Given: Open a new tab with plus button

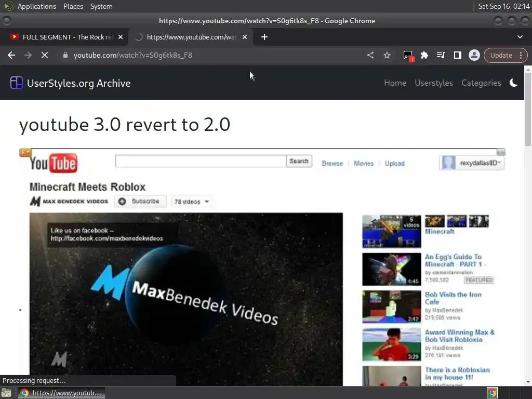Looking at the screenshot, I should (x=264, y=37).
